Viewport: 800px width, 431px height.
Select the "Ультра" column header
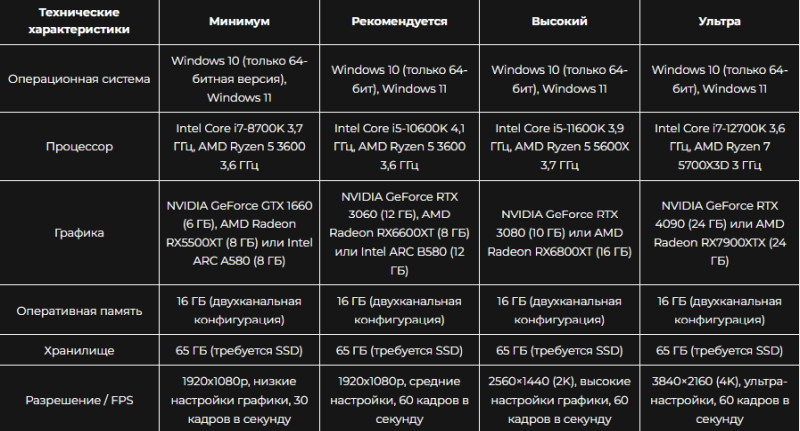coord(719,20)
